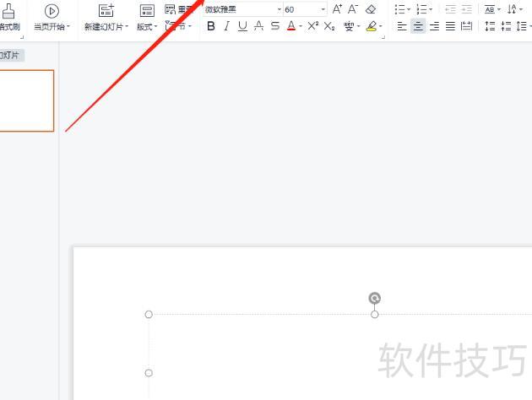Select the slide thumbnail in left panel
The height and width of the screenshot is (400, 532).
point(27,100)
